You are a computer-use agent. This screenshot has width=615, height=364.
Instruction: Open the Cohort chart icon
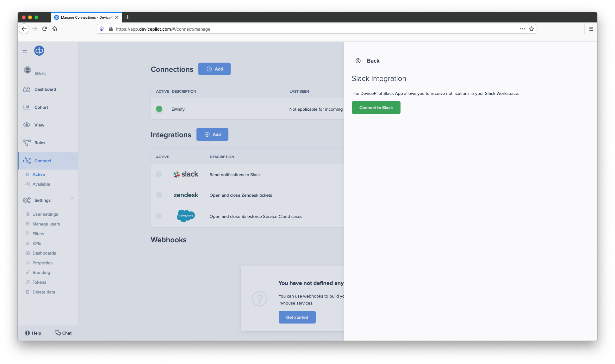[27, 107]
